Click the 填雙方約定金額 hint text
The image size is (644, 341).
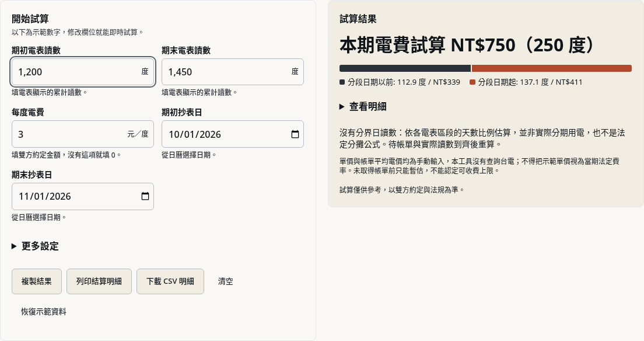pyautogui.click(x=66, y=155)
